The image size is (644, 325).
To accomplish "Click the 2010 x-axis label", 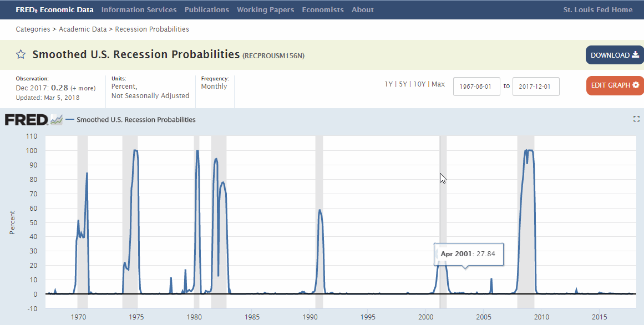I will coord(541,317).
